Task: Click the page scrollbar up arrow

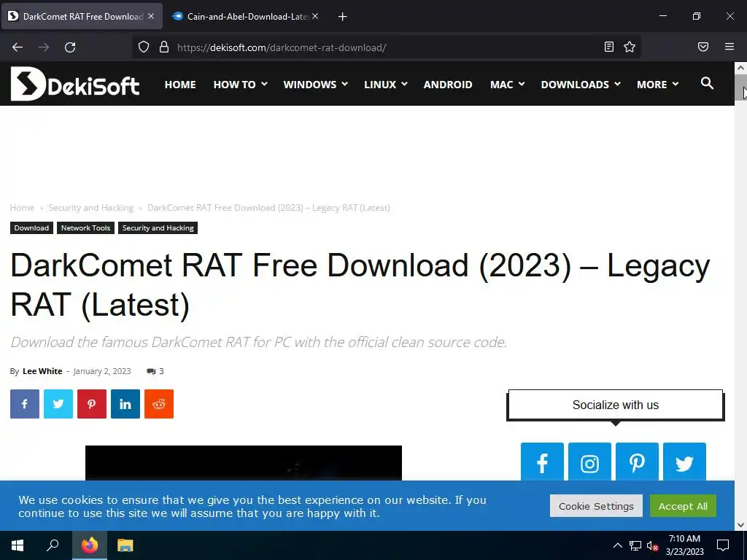Action: [x=741, y=68]
